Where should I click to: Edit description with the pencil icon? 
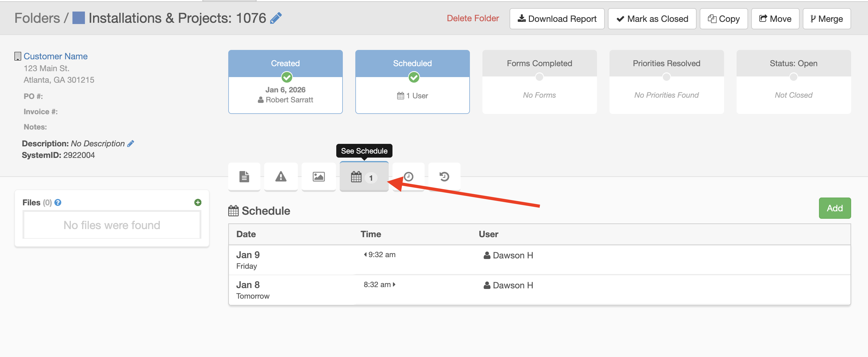(131, 144)
